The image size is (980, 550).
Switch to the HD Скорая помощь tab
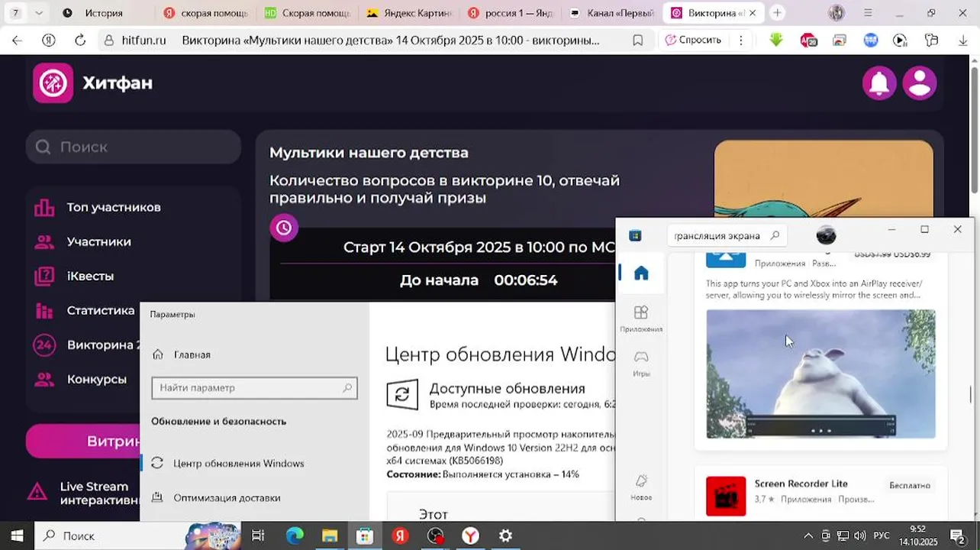(x=307, y=13)
